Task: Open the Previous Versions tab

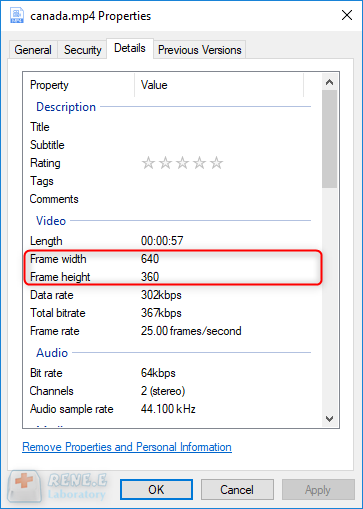Action: pos(199,50)
